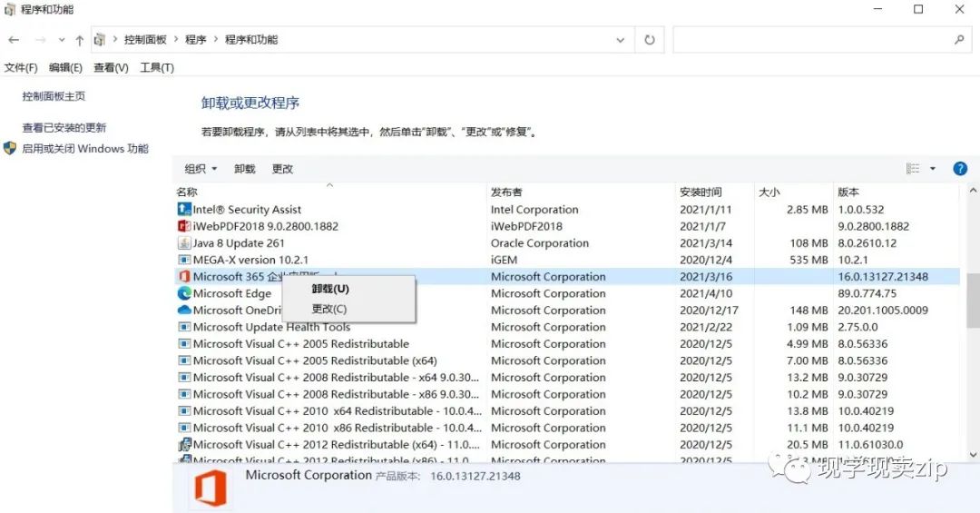Click the 卸载 toolbar button

[244, 169]
